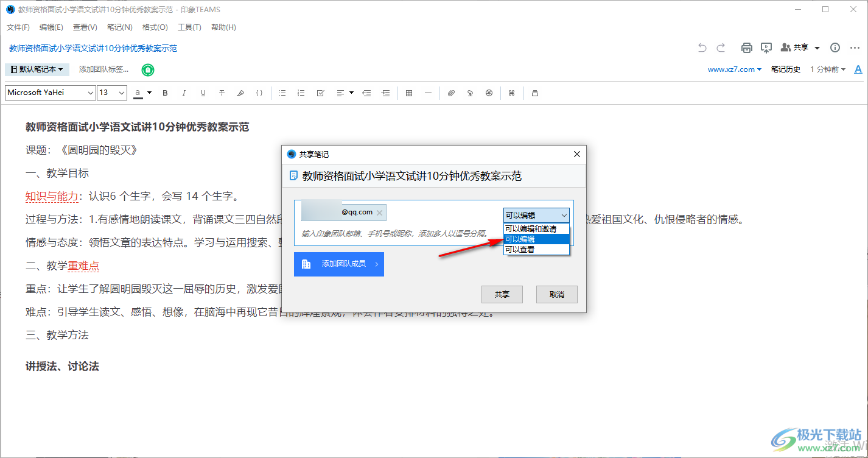Click the 取消 button in dialog

click(557, 294)
